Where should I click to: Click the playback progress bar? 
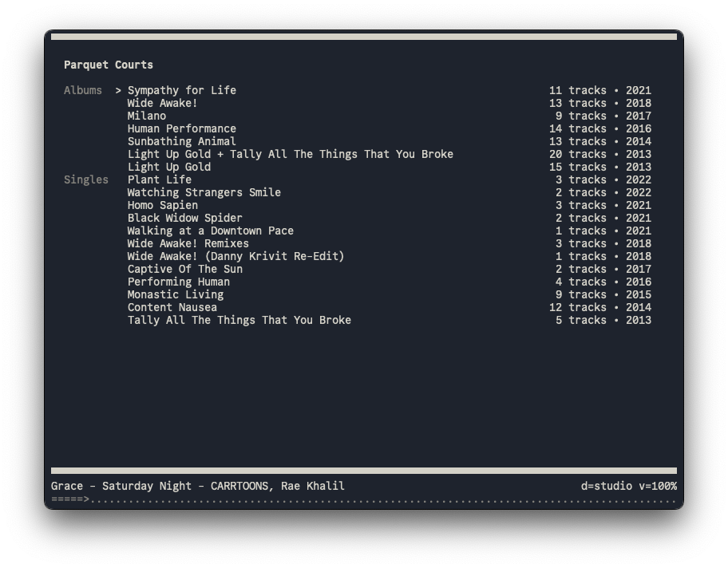tap(364, 500)
